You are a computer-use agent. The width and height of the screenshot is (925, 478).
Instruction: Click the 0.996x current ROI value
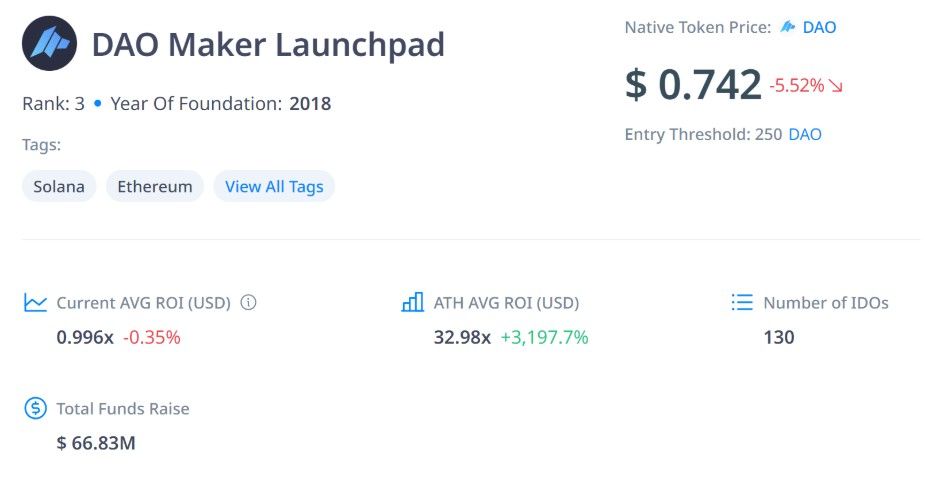point(85,337)
